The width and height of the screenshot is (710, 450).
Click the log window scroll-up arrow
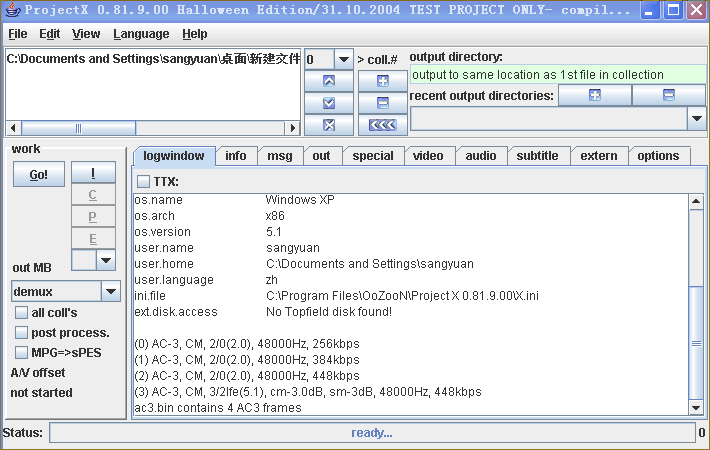(x=696, y=201)
